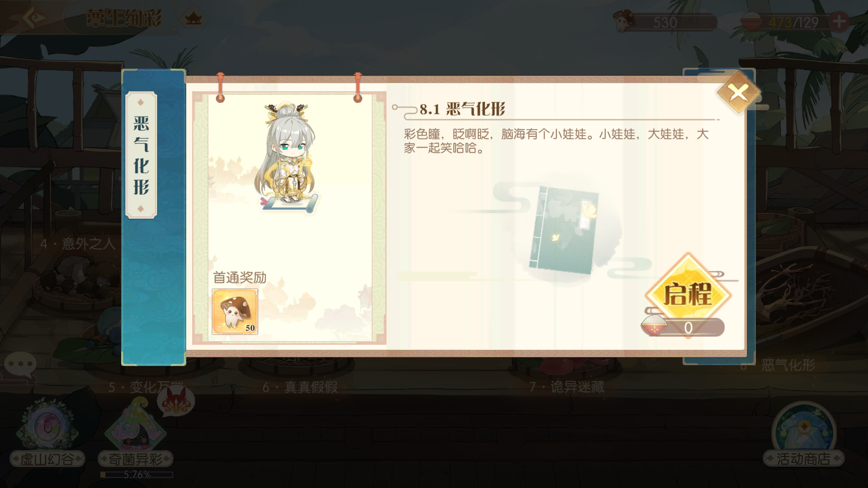Open the chat bubble icon
The height and width of the screenshot is (488, 868).
point(20,364)
